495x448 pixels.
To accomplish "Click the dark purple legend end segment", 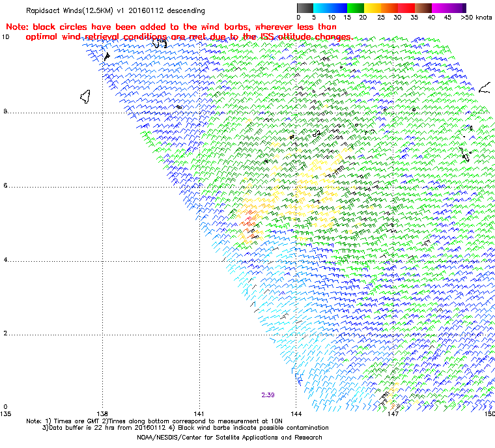I will coord(464,8).
